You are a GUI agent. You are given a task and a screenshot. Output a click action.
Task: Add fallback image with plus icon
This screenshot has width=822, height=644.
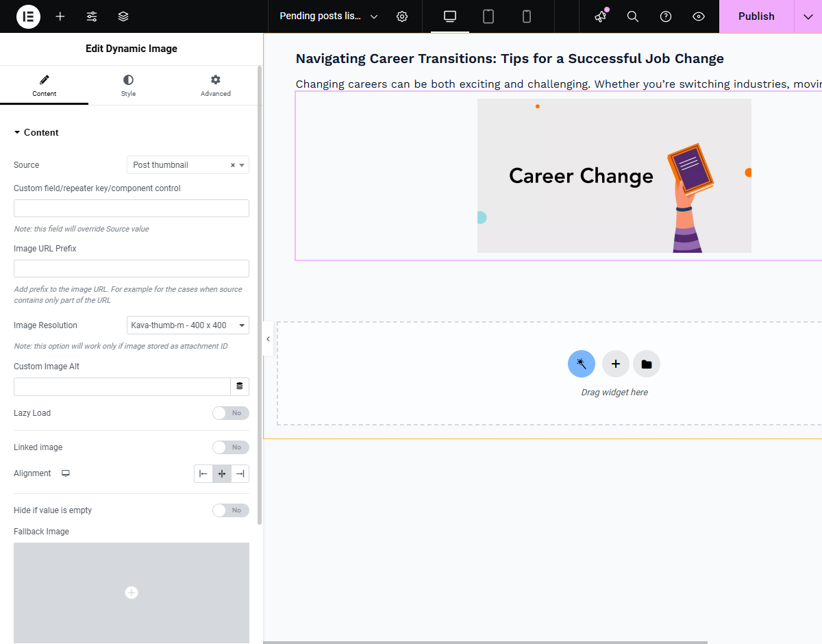pyautogui.click(x=132, y=593)
